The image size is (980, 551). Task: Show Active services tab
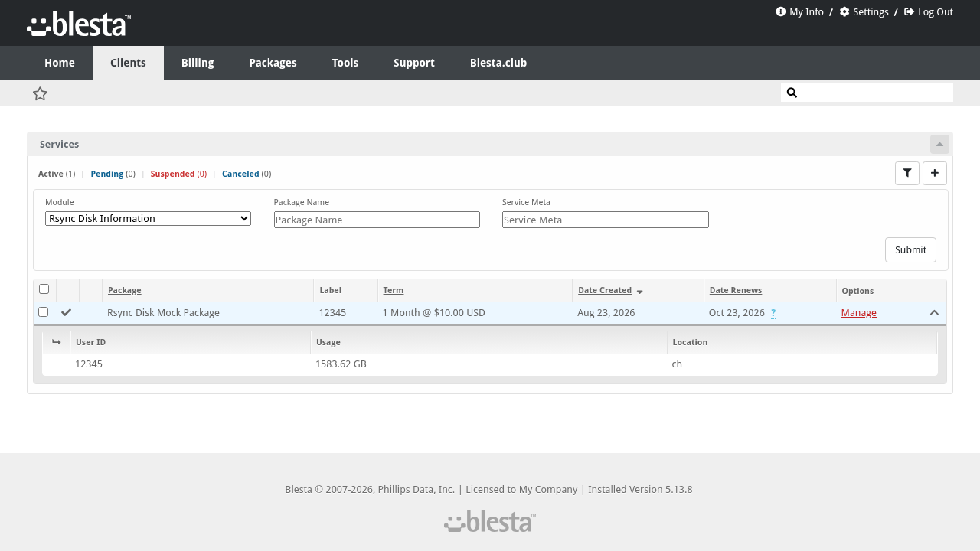57,174
